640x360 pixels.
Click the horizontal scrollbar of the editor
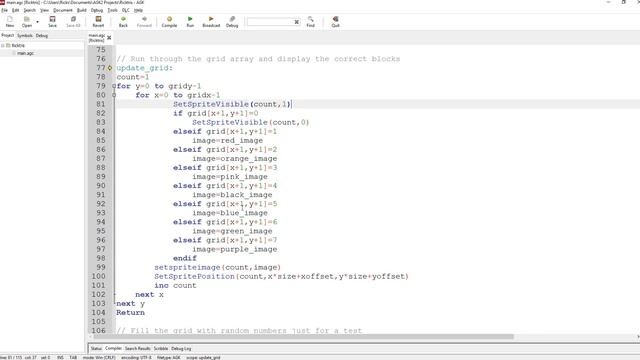point(304,337)
